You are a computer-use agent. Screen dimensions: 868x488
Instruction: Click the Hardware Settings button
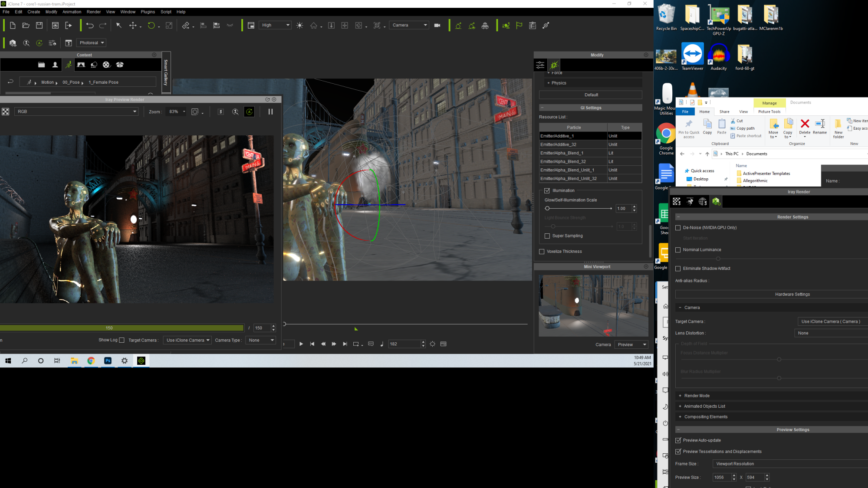(x=773, y=295)
